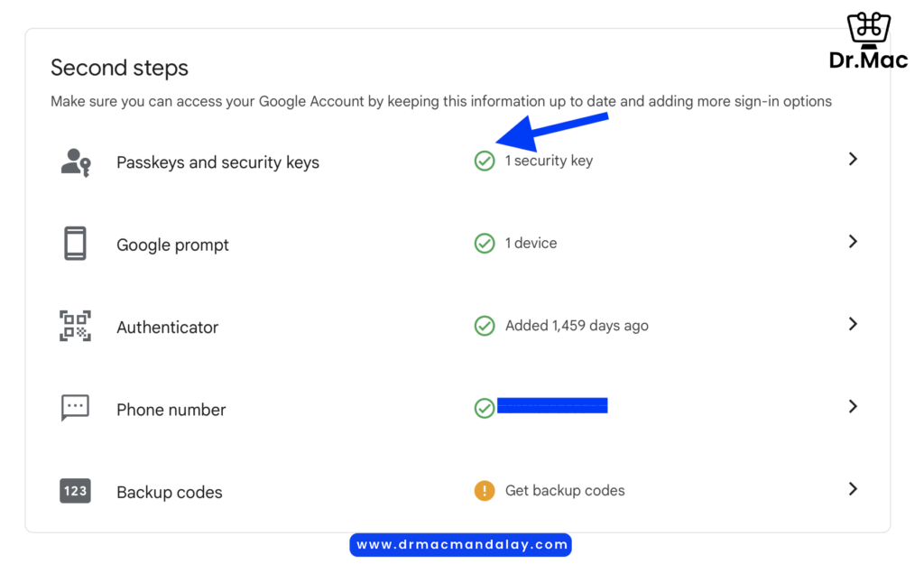Click the Dr.Mac logo

click(868, 40)
